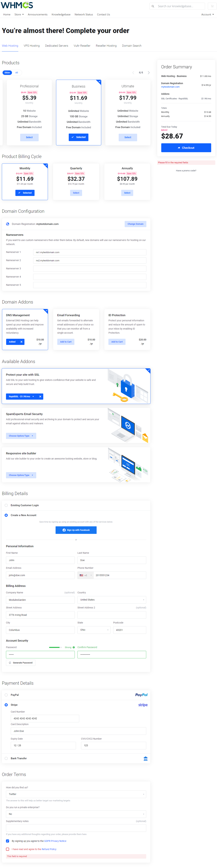Click the password strength info icon
217x868 pixels.
pyautogui.click(x=74, y=647)
